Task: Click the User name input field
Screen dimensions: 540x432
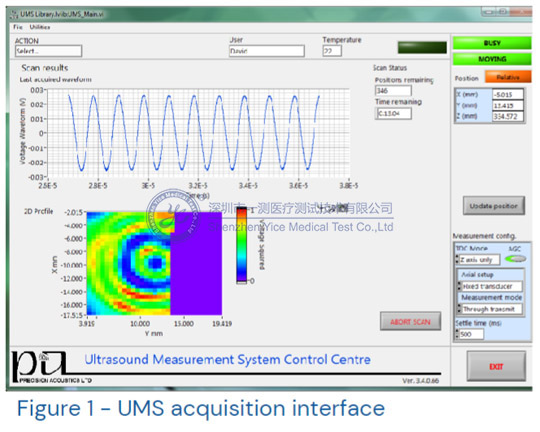Action: pos(267,51)
